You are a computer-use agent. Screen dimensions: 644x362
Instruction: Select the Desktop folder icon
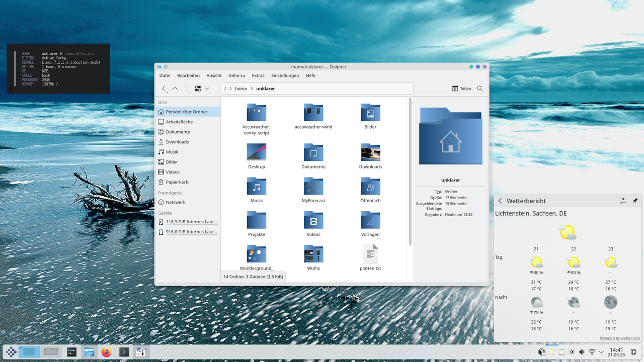click(x=257, y=152)
